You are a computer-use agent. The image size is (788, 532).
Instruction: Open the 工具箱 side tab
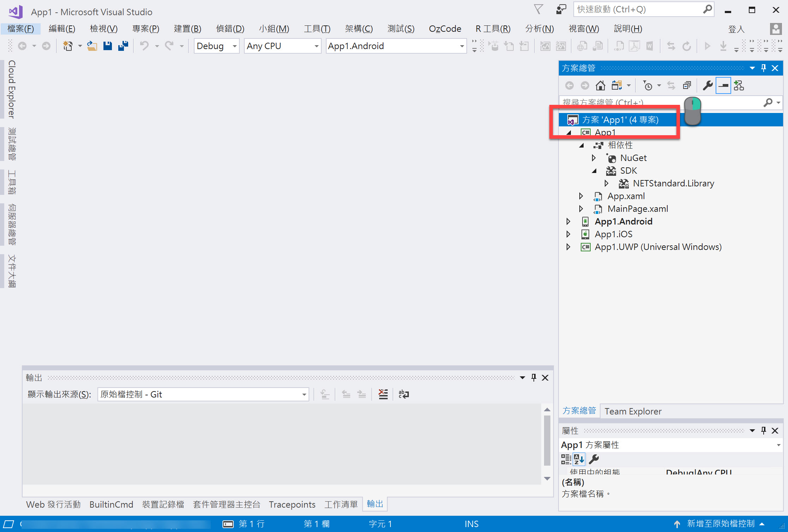coord(12,182)
